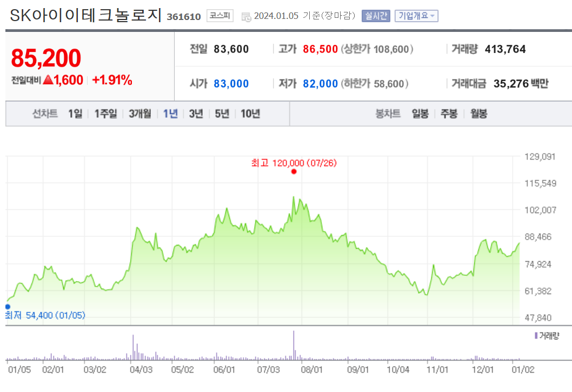Click the purple 거래량 legend marker
Image resolution: width=572 pixels, height=392 pixels.
[x=536, y=335]
